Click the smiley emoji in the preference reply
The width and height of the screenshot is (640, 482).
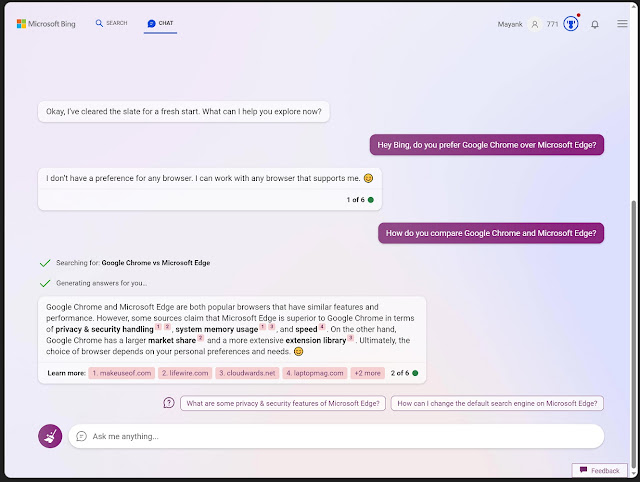(368, 178)
